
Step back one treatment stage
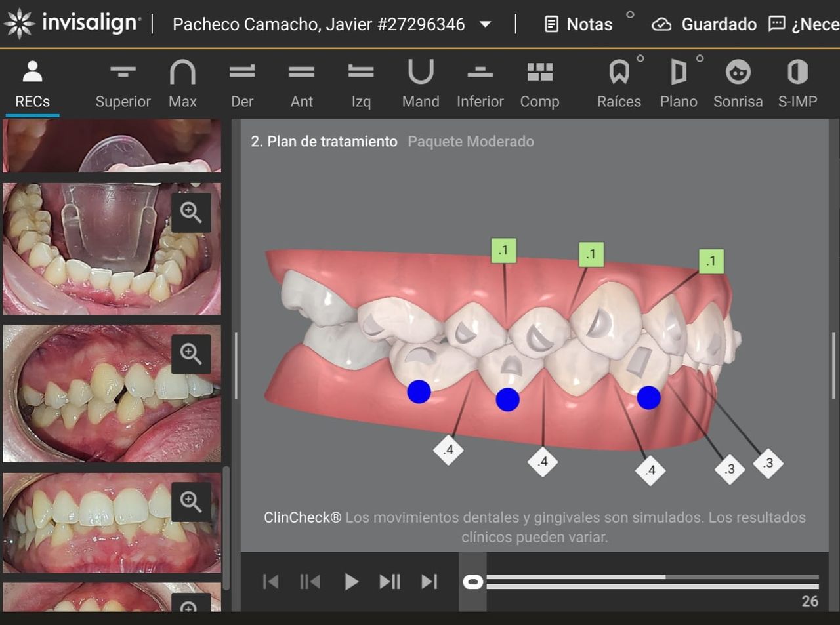pyautogui.click(x=310, y=582)
